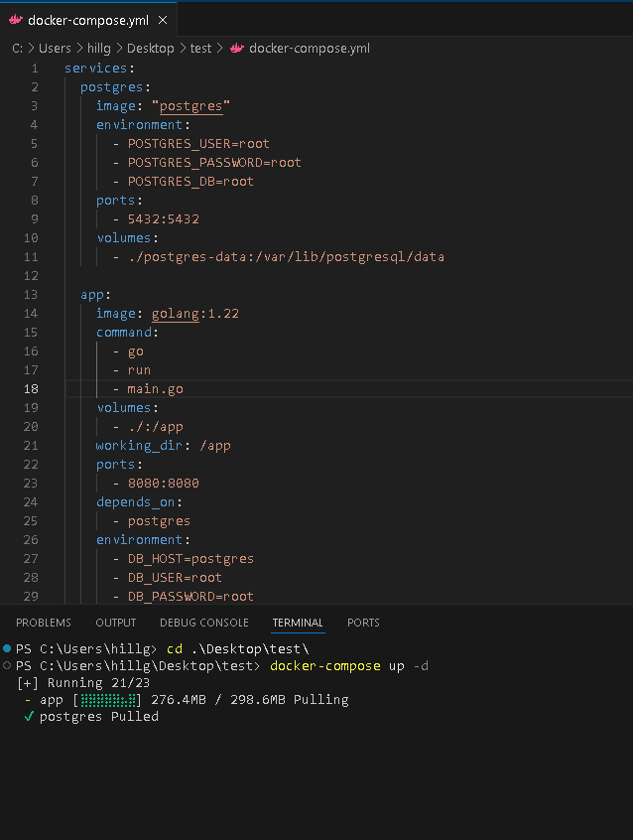Click POSTGRES_USER=root on line 5
This screenshot has height=840, width=633.
tap(198, 144)
